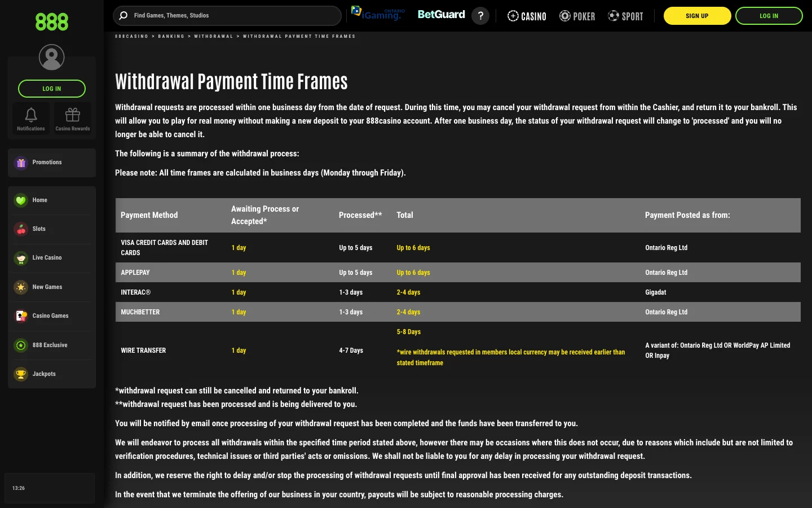Click the help question mark icon

click(x=480, y=16)
